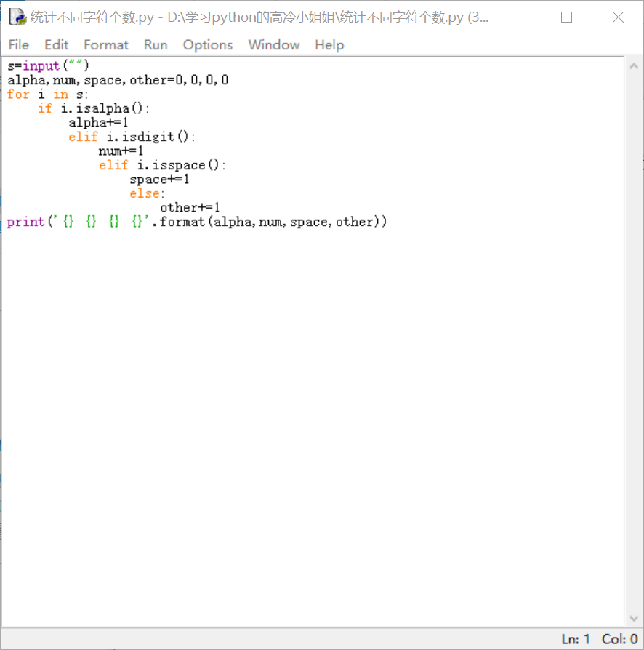644x650 pixels.
Task: Minimize the IDLE editor window
Action: click(x=516, y=17)
